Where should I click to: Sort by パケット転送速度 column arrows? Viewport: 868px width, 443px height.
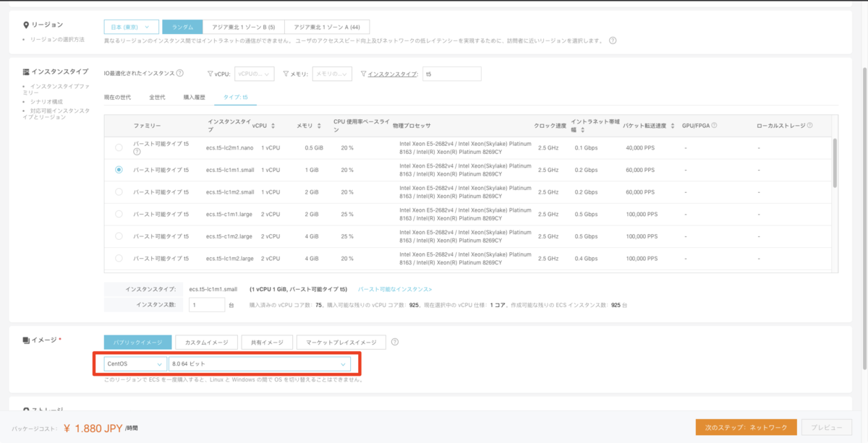click(x=673, y=126)
